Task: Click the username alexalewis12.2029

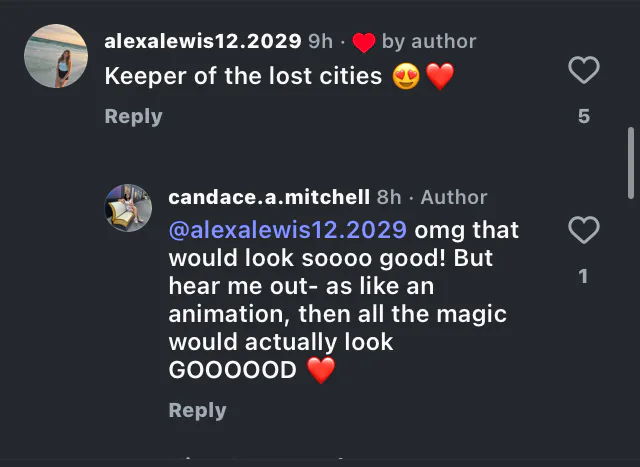Action: click(203, 41)
